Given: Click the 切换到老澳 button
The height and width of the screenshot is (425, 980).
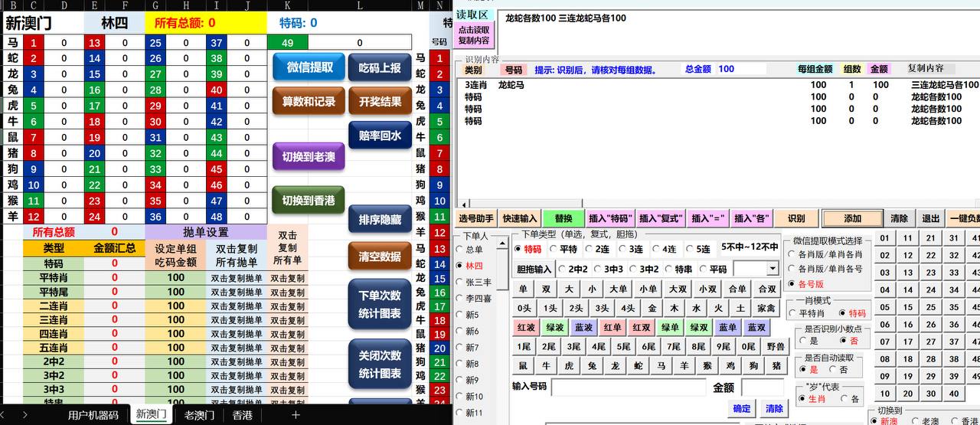Looking at the screenshot, I should coord(309,157).
